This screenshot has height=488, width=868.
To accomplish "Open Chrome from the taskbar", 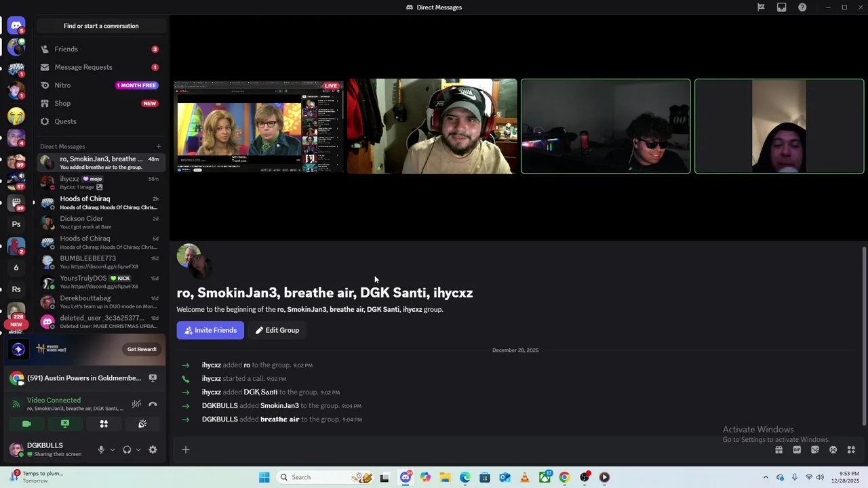I will click(564, 477).
